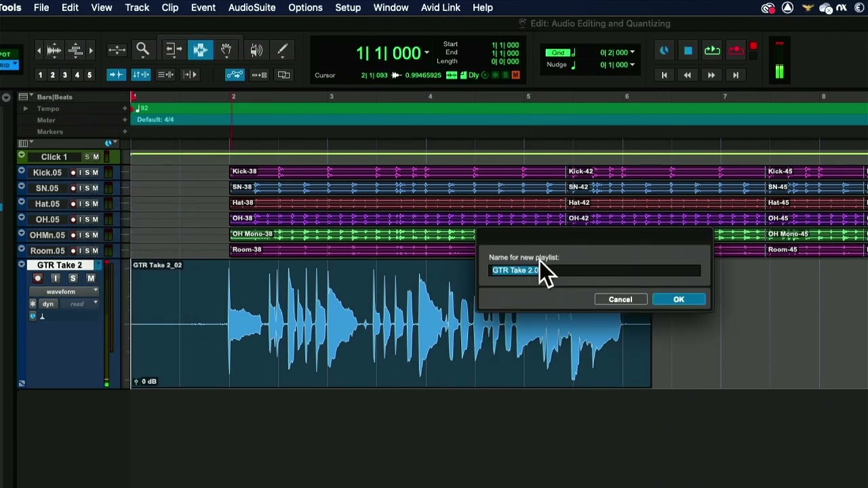Select the Scrubber speaker tool
868x488 pixels.
pos(256,49)
